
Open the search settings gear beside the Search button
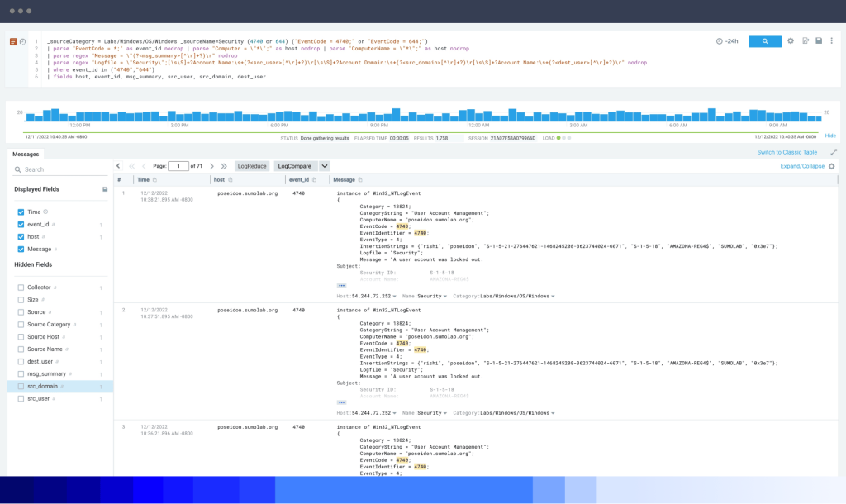pyautogui.click(x=791, y=40)
